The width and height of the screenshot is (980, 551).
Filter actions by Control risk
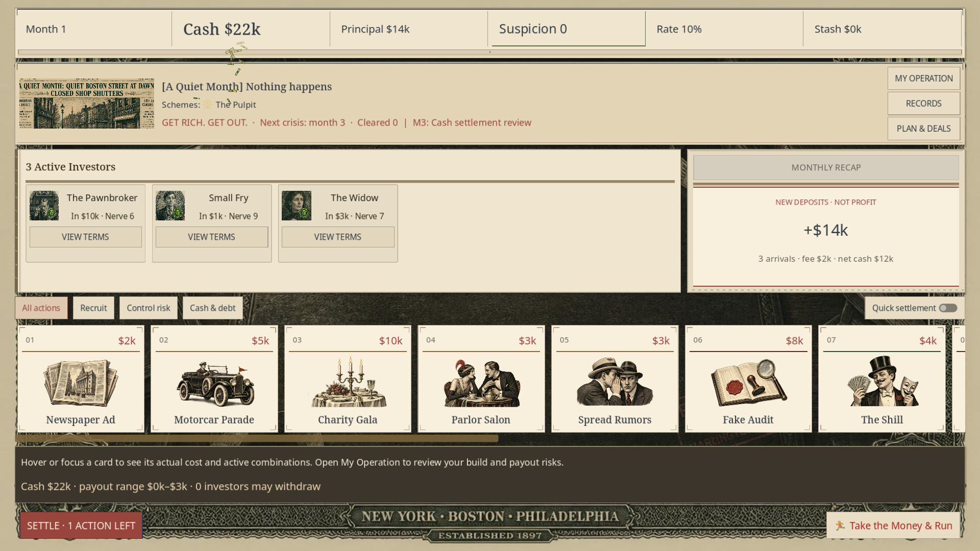point(149,308)
